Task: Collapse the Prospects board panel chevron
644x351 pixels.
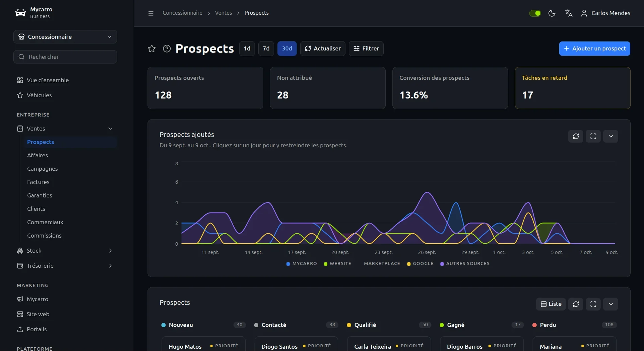Action: 610,304
